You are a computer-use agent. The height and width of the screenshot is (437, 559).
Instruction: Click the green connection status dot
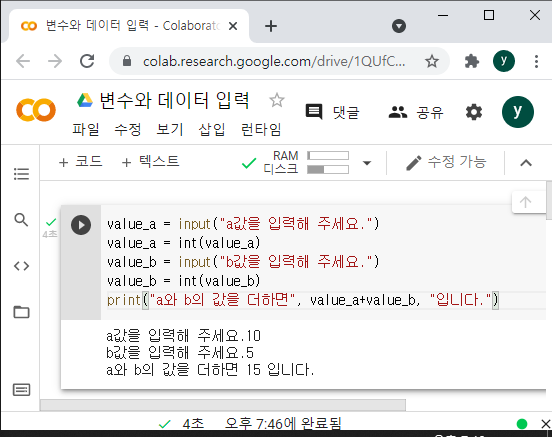pos(522,424)
